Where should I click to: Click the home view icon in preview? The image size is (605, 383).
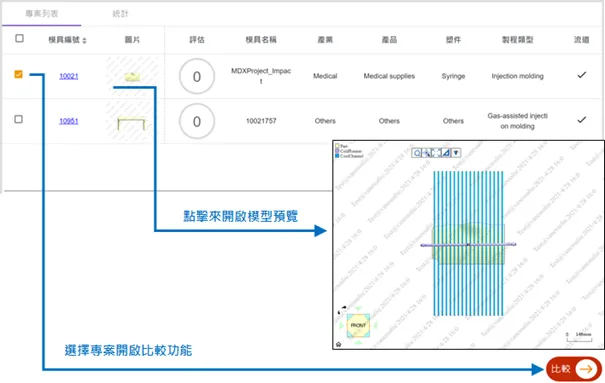click(338, 344)
